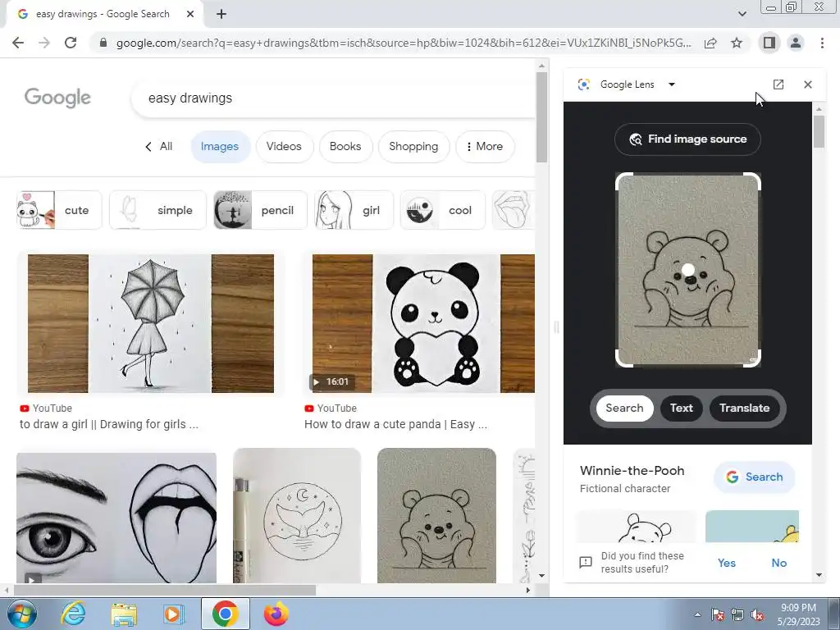Select the simple suggestion chip
The height and width of the screenshot is (630, 840).
pyautogui.click(x=157, y=210)
